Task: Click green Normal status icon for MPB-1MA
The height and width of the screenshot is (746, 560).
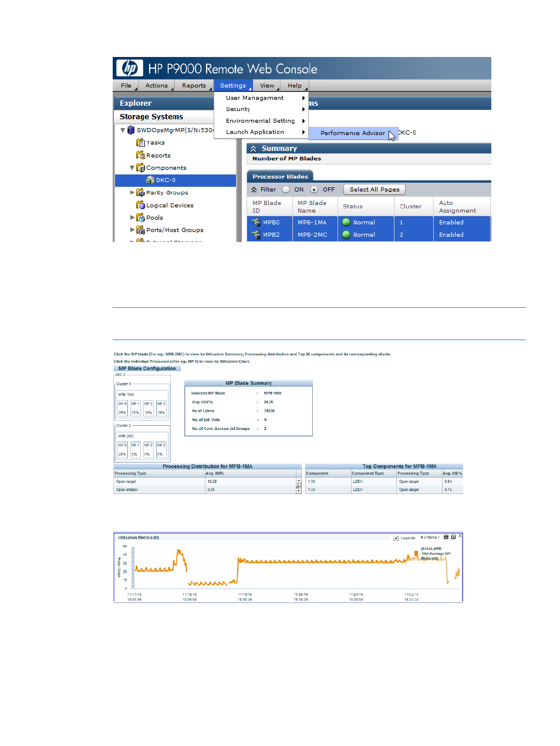Action: tap(346, 222)
